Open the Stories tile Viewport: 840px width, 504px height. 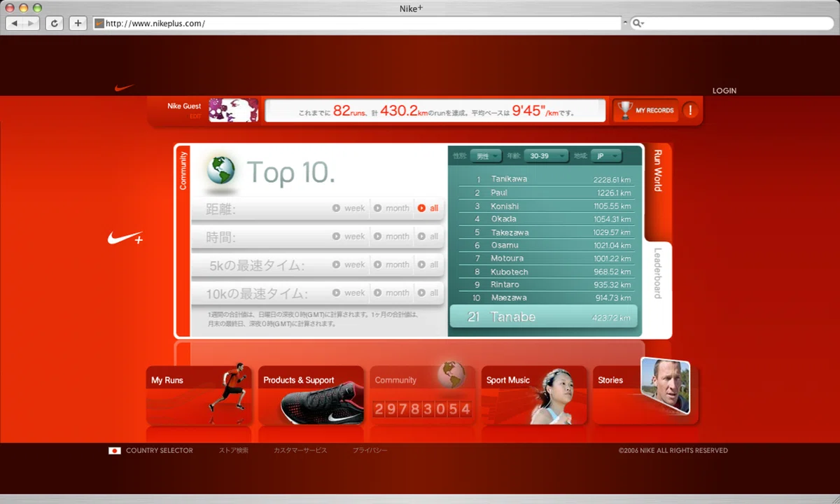[645, 395]
